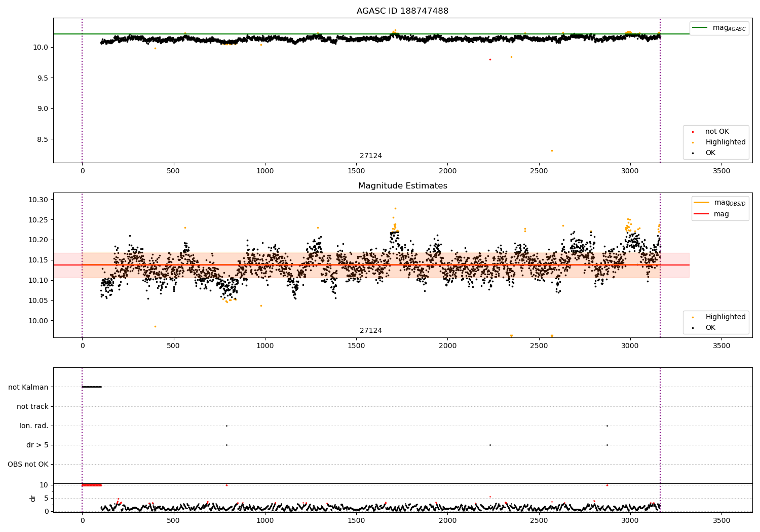Click the 'OBS not OK' row label
The height and width of the screenshot is (532, 760).
point(28,465)
